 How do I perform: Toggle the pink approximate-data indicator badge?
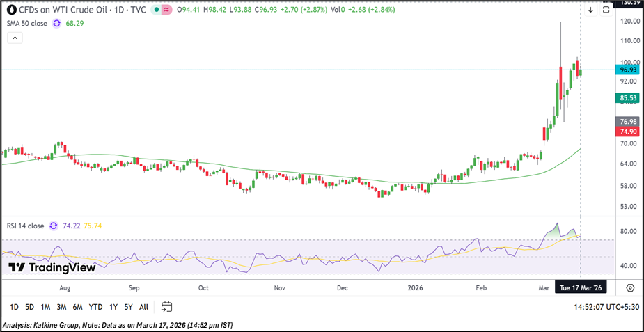[167, 10]
